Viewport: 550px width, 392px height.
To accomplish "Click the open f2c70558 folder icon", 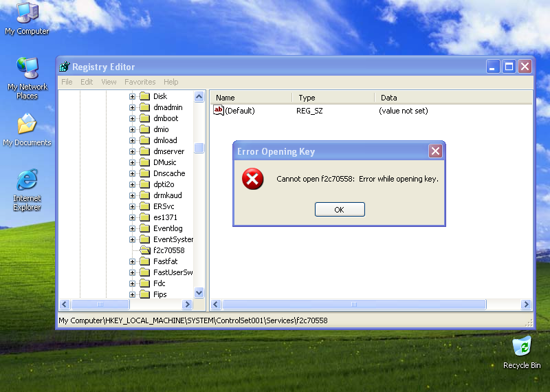I will click(145, 250).
